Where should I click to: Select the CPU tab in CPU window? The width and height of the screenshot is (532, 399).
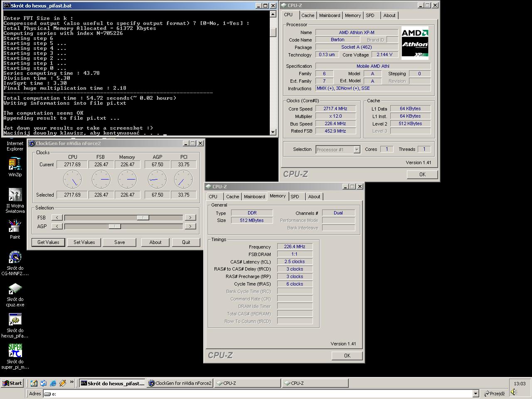coord(288,15)
